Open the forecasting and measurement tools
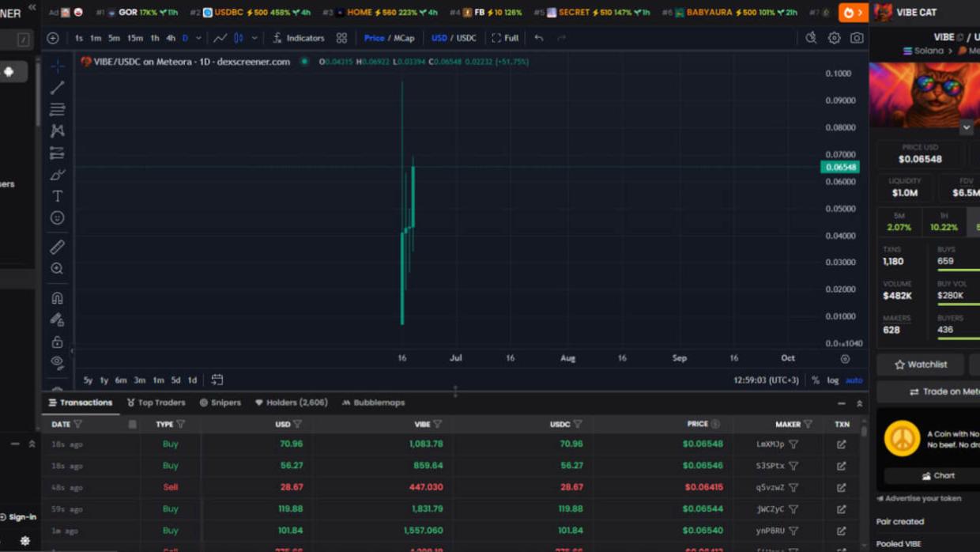Screen dimensions: 980x552 tap(57, 153)
